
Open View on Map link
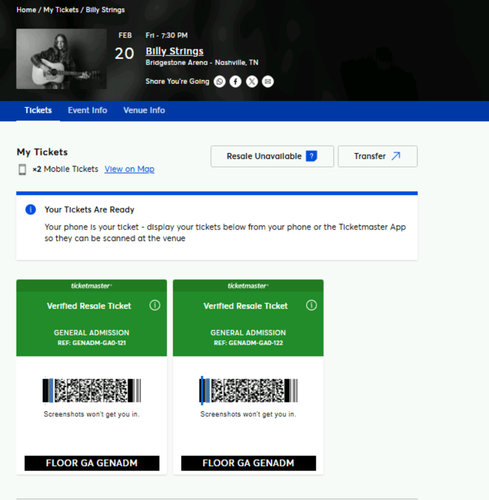[129, 169]
